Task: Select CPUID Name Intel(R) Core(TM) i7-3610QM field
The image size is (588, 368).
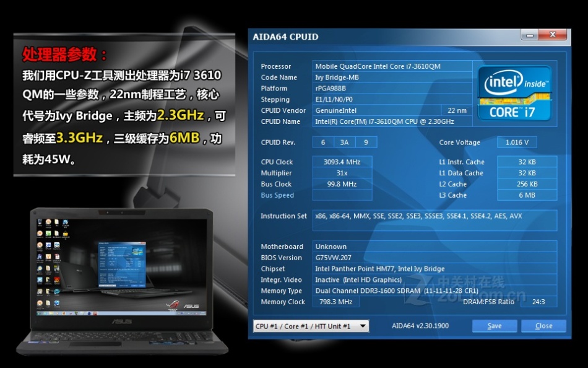Action: click(x=392, y=121)
